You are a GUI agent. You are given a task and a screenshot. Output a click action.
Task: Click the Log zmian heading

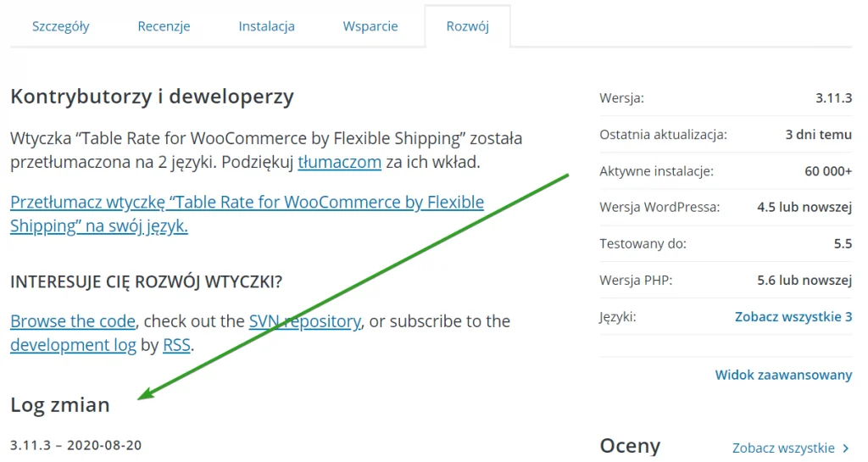[x=60, y=405]
